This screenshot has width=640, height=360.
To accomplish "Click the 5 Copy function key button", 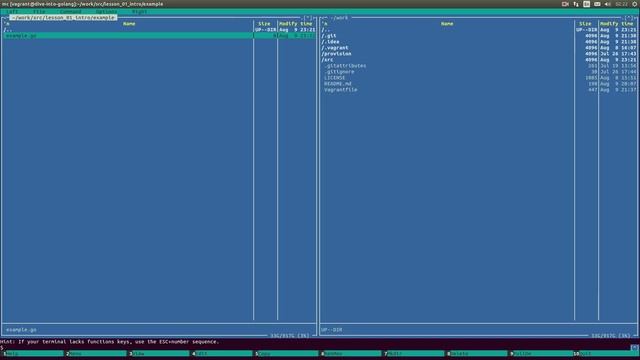I will tap(286, 353).
